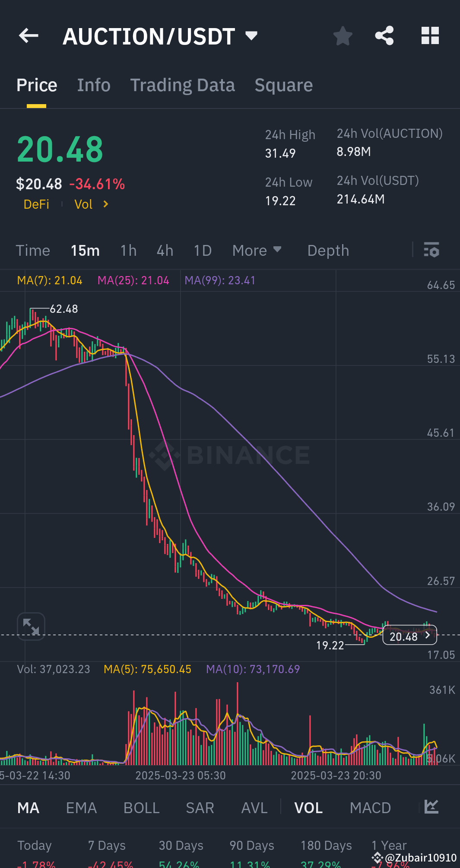Toggle the VOL sub-indicator
This screenshot has height=868, width=460.
pos(308,808)
